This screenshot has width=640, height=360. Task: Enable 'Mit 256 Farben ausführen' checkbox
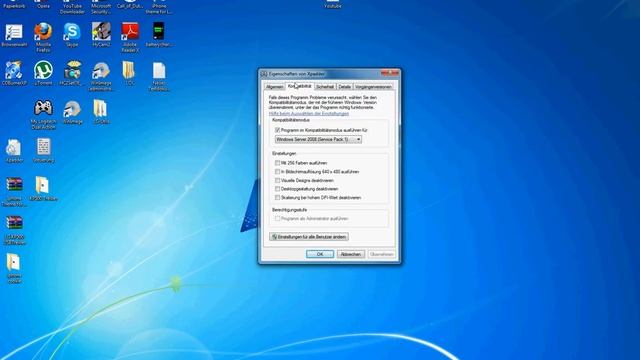[278, 163]
